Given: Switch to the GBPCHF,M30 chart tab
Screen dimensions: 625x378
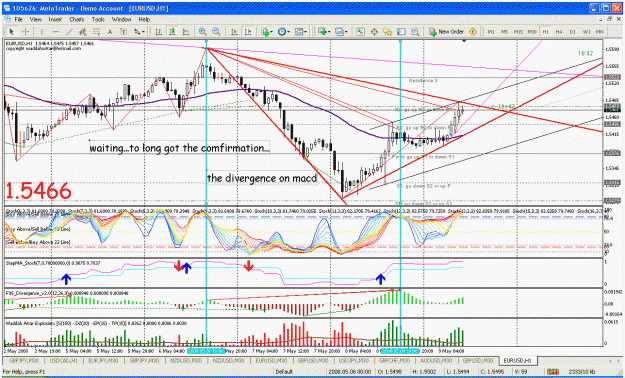Looking at the screenshot, I should [394, 361].
